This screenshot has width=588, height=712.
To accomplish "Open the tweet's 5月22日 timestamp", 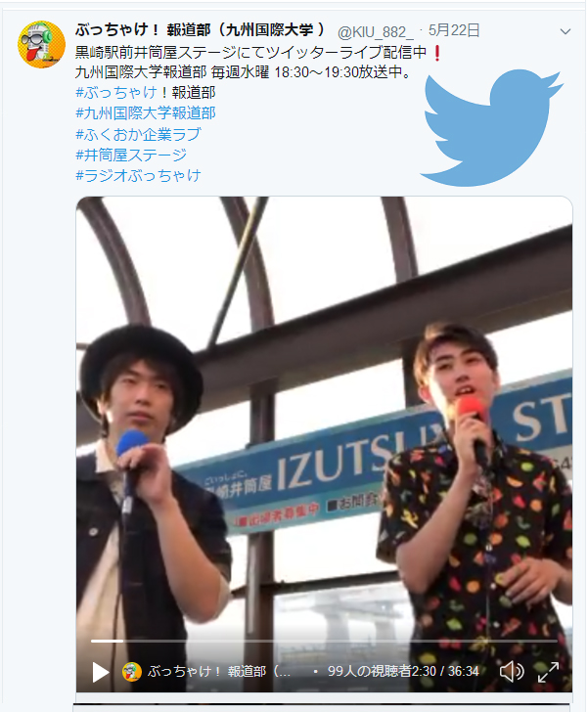I will (x=454, y=30).
